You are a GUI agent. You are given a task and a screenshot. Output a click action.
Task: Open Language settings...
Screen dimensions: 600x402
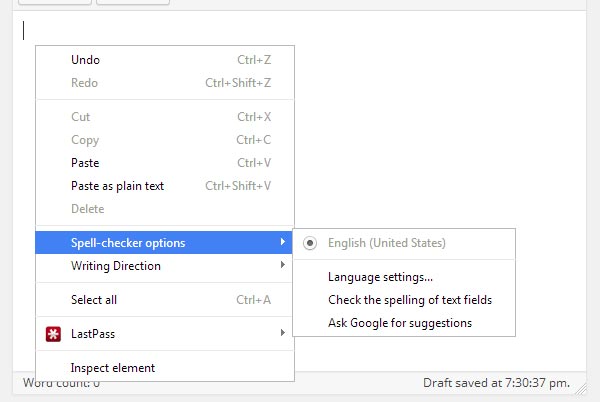pyautogui.click(x=404, y=277)
